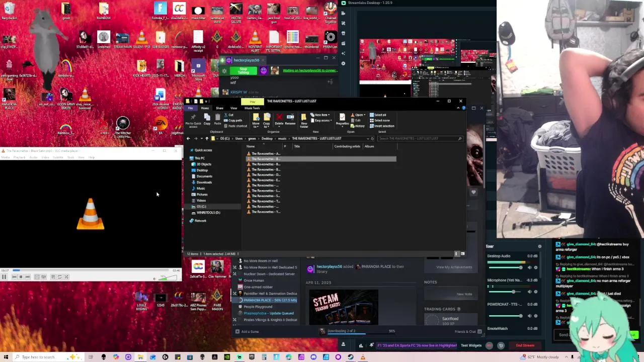Toggle VLC fullscreen mode
Screen dimensions: 644x362
tap(37, 277)
